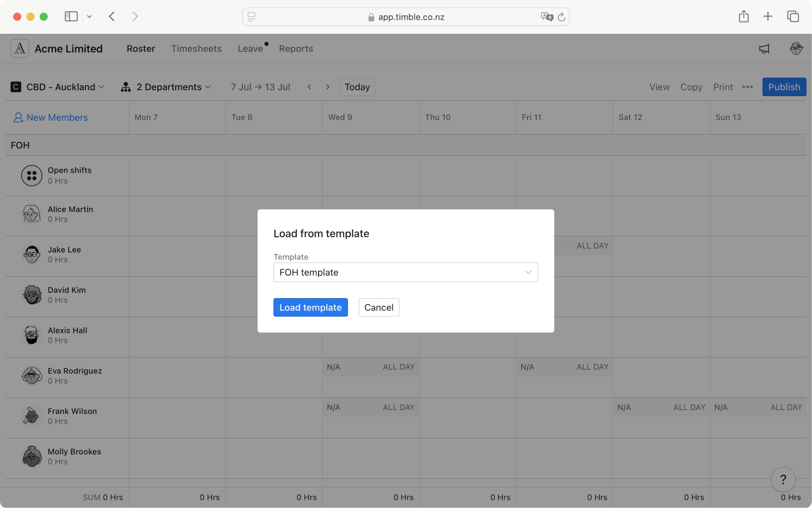812x508 pixels.
Task: Click the departments hierarchy icon
Action: pos(126,87)
